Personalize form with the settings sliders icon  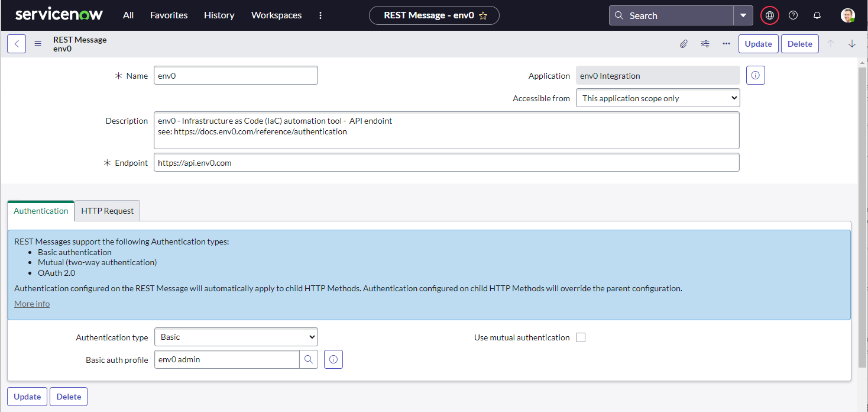[705, 44]
